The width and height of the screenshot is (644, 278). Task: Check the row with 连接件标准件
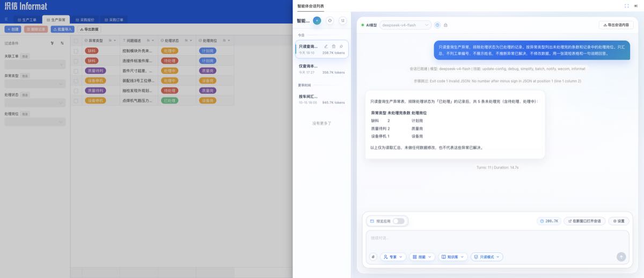click(x=76, y=61)
